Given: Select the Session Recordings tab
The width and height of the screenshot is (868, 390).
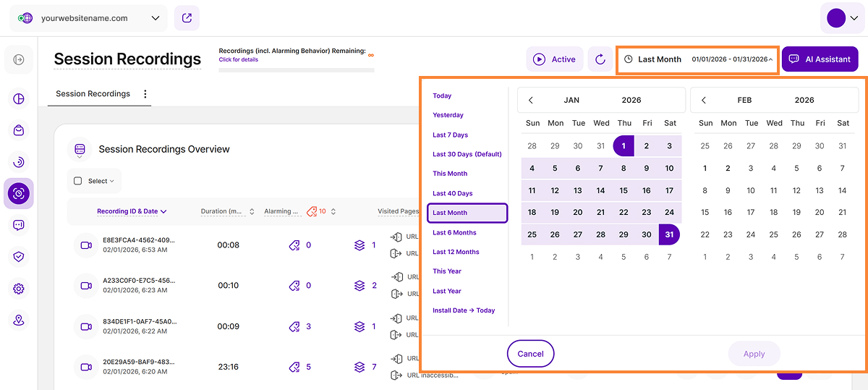Looking at the screenshot, I should (93, 94).
